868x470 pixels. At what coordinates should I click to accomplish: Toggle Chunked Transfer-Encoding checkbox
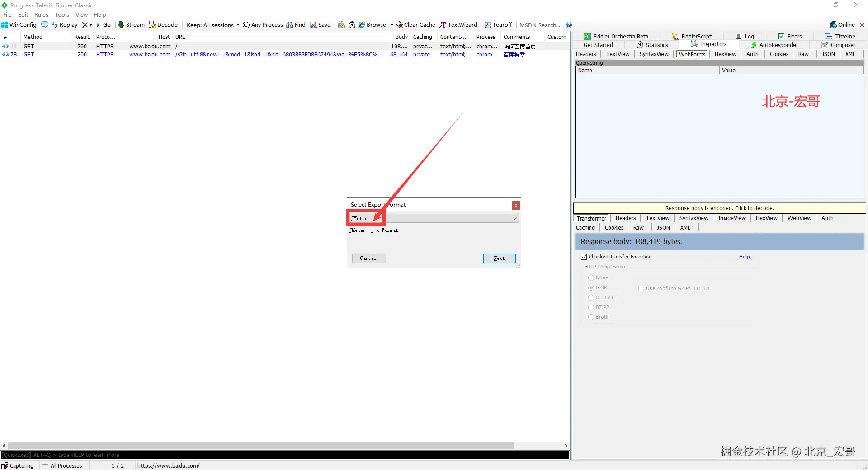click(584, 257)
